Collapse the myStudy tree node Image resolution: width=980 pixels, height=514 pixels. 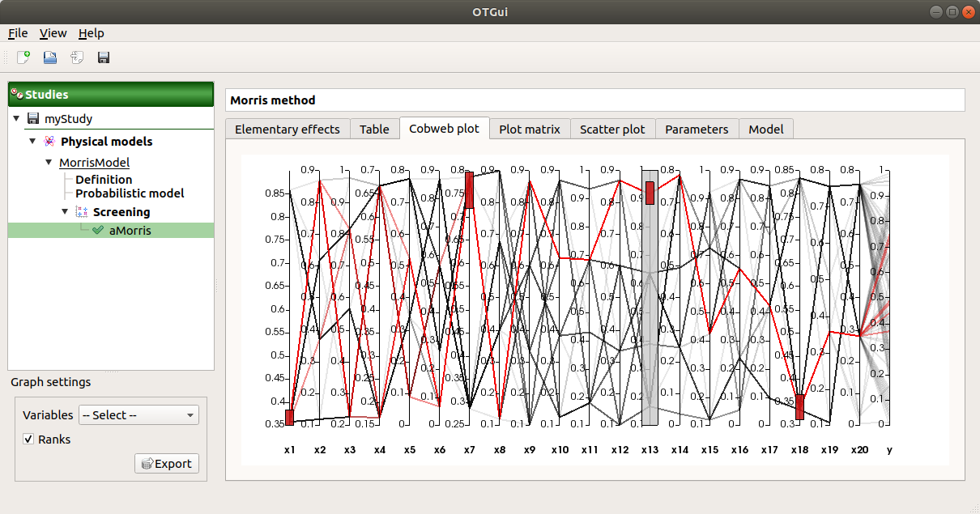pos(16,119)
